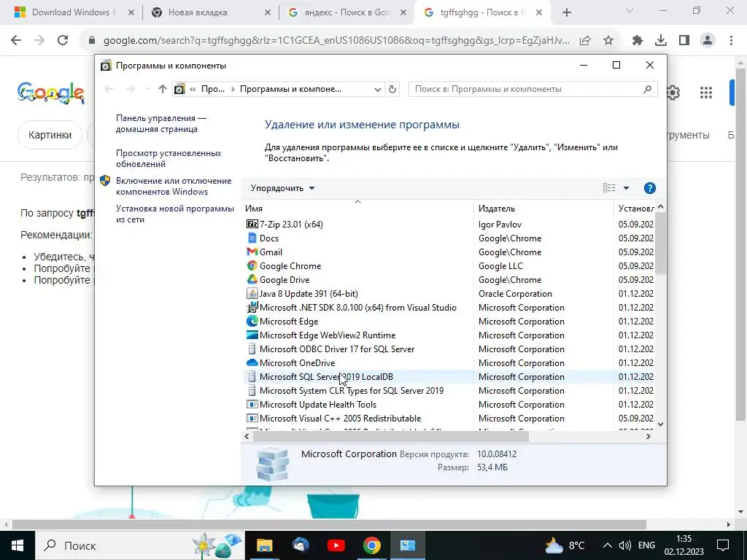
Task: Switch to яндекс search tab
Action: click(347, 12)
